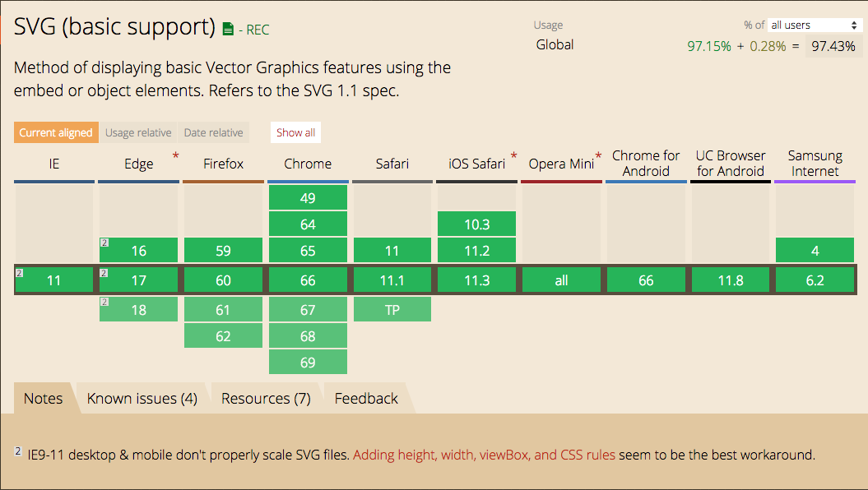Image resolution: width=868 pixels, height=490 pixels.
Task: Click the Chrome for Android column header
Action: point(646,163)
